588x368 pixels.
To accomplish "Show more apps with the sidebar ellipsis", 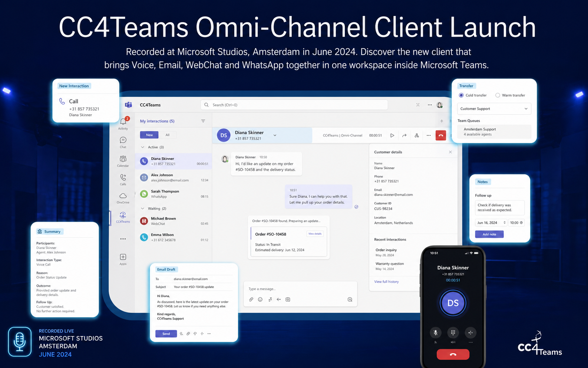I will click(123, 239).
